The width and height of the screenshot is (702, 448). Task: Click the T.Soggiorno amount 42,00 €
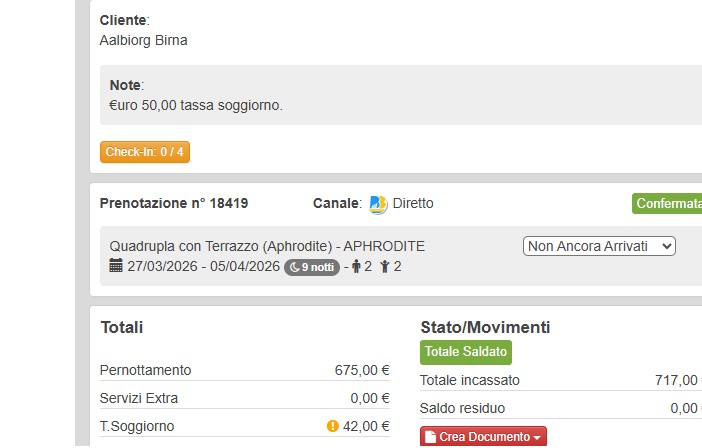click(x=367, y=426)
